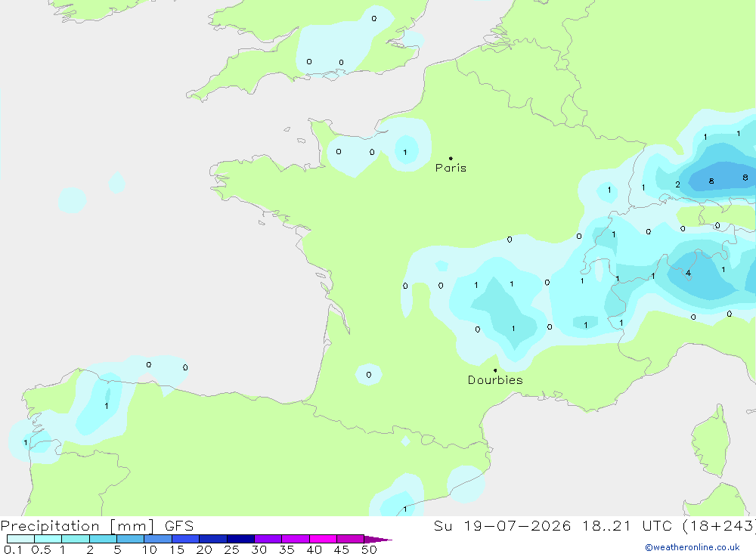756x554 pixels.
Task: Click the Paris city label
Action: (x=451, y=168)
